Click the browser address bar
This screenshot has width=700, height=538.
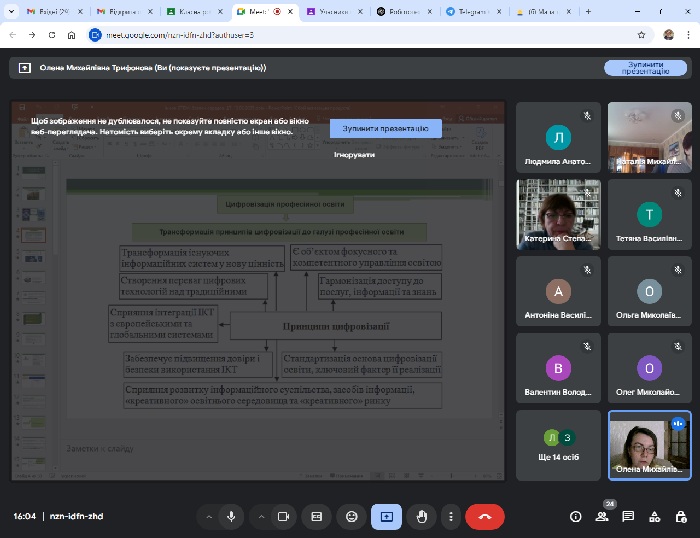pos(360,34)
